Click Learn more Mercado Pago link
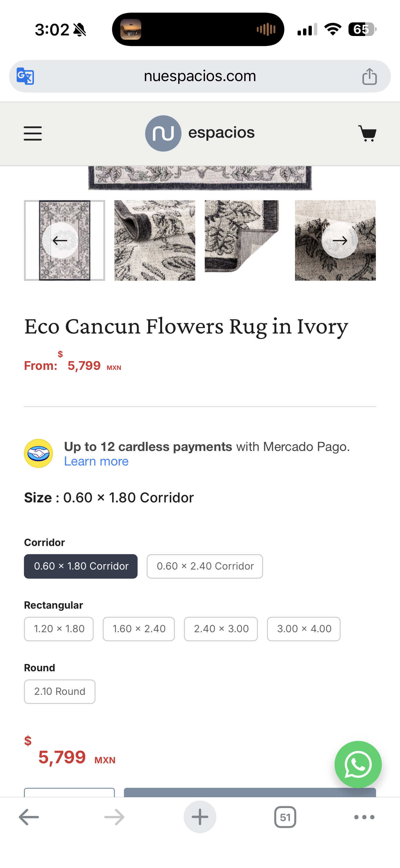 [x=96, y=461]
